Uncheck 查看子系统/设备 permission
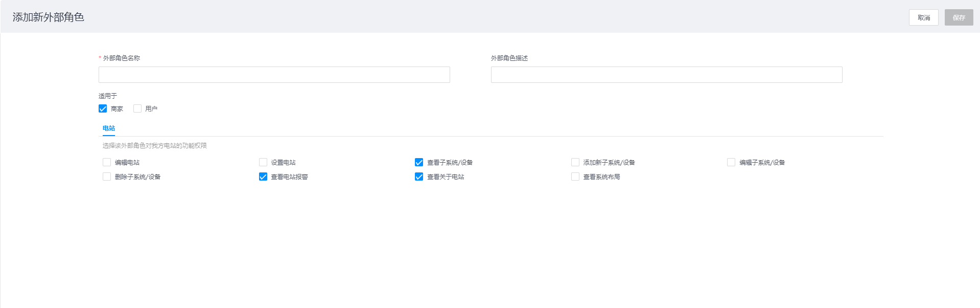The width and height of the screenshot is (980, 308). (419, 162)
